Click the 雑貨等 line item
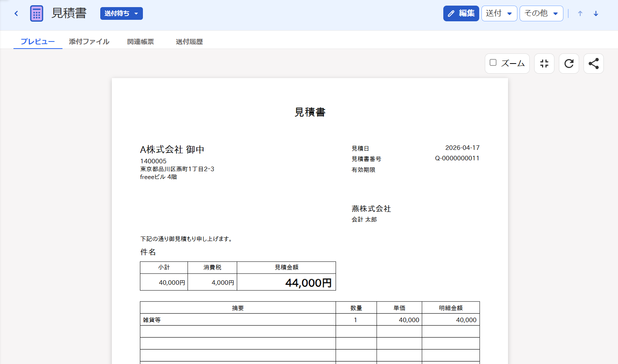The height and width of the screenshot is (364, 618). [152, 320]
